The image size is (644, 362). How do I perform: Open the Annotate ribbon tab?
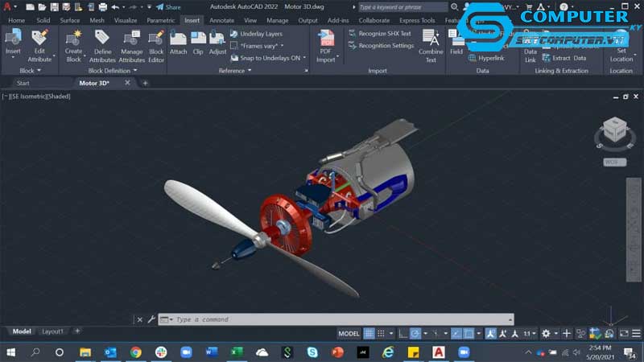click(x=222, y=20)
